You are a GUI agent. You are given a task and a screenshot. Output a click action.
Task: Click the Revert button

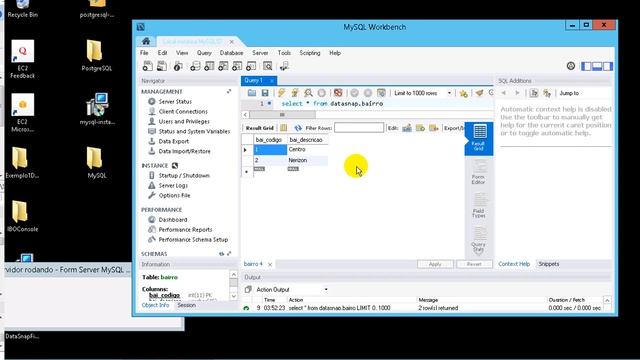474,264
